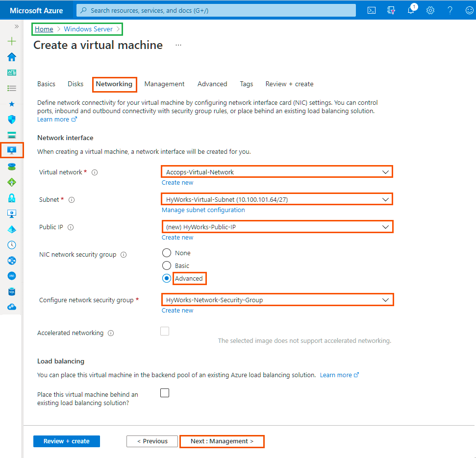Open the blue-green disk stack sidebar icon
The width and height of the screenshot is (476, 458).
coord(12,167)
